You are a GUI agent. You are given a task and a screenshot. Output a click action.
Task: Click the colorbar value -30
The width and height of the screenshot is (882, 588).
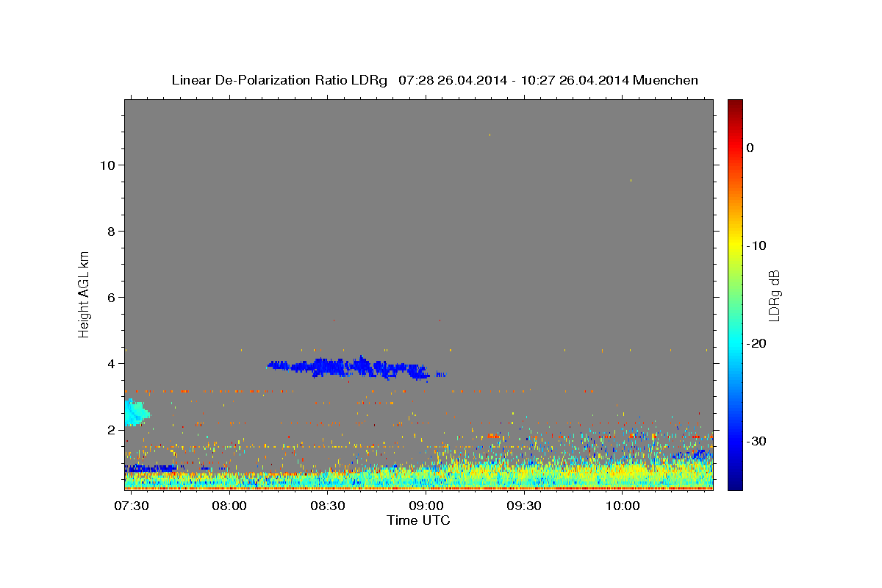tap(756, 441)
